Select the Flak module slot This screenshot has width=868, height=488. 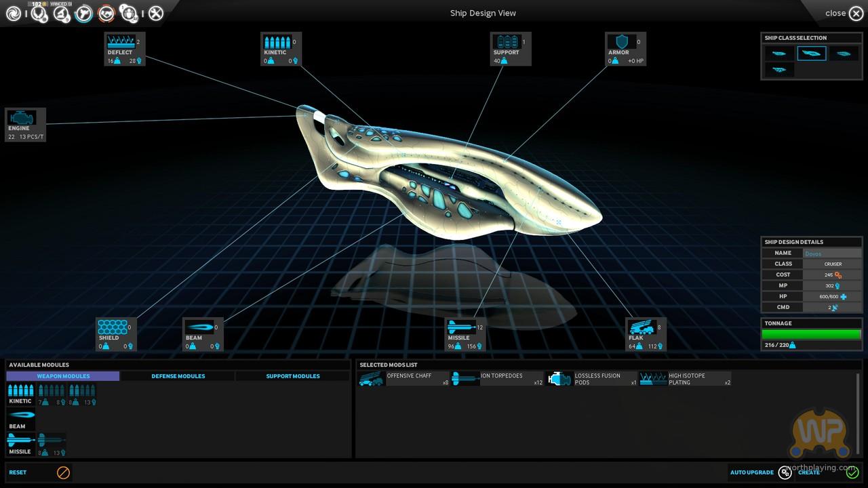(x=645, y=334)
